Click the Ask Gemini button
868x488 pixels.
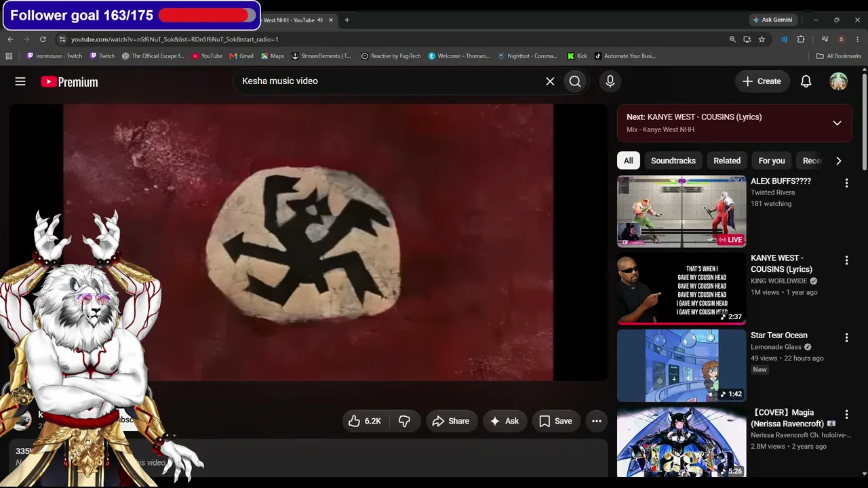pyautogui.click(x=772, y=20)
